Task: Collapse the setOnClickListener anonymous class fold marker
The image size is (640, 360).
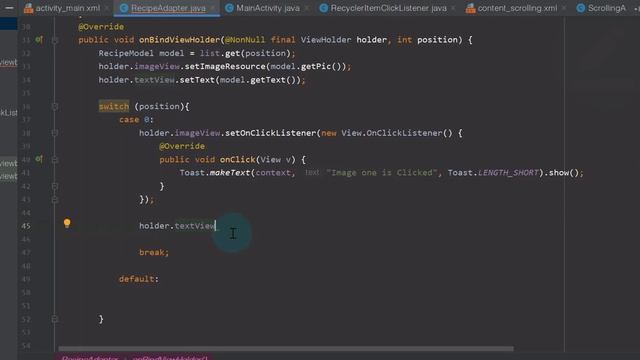Action: tap(55, 133)
